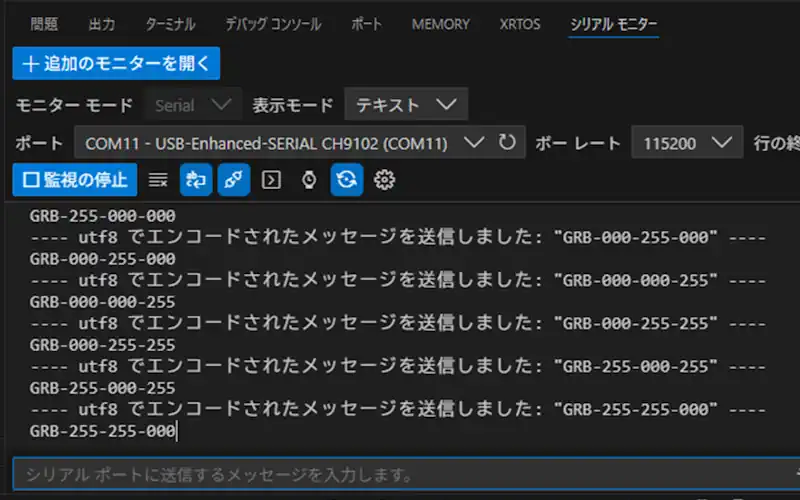Toggle the automatic reconnect icon
The width and height of the screenshot is (800, 500).
[347, 180]
